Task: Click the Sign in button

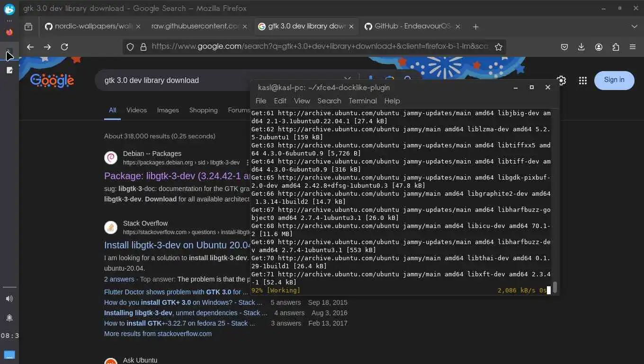Action: 614,80
